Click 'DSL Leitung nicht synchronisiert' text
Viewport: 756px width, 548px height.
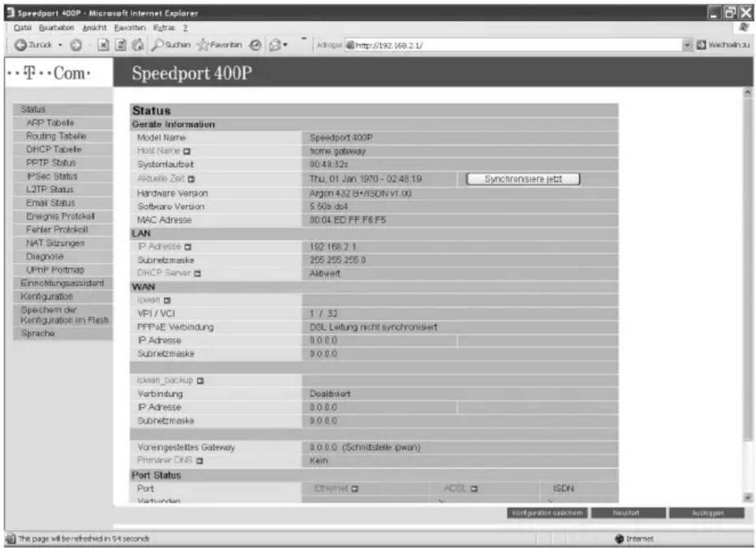(373, 327)
